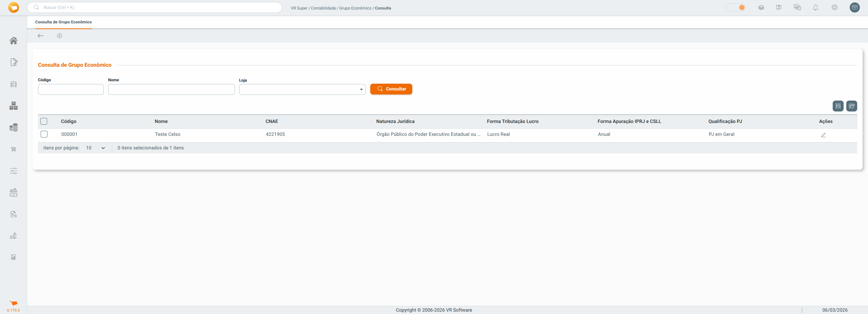Open the column settings sliders button

point(838,106)
